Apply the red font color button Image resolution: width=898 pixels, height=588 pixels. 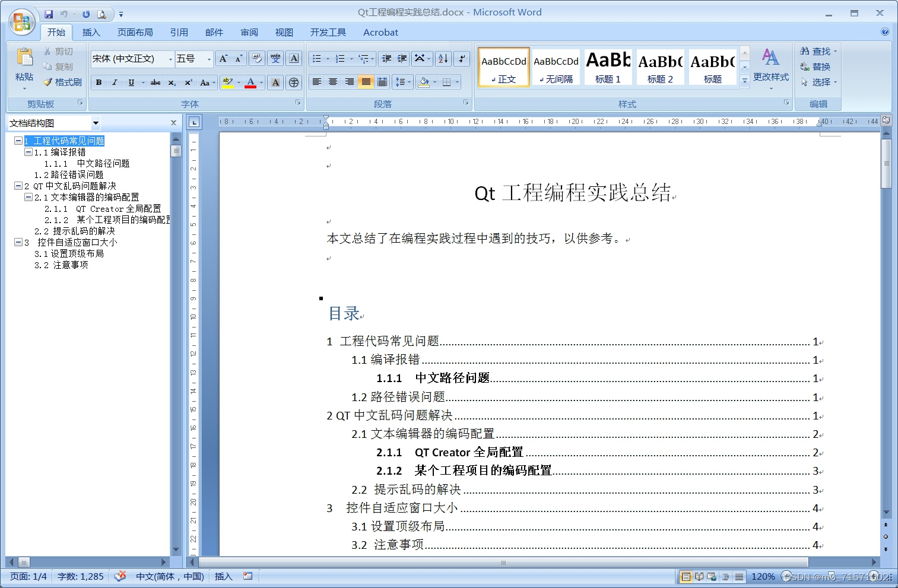click(250, 82)
